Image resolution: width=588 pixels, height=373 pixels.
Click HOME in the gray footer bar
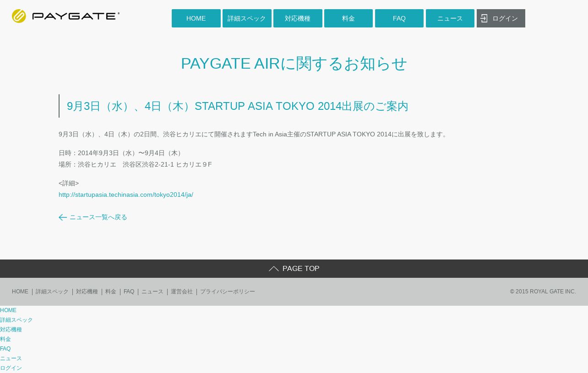[x=20, y=292]
